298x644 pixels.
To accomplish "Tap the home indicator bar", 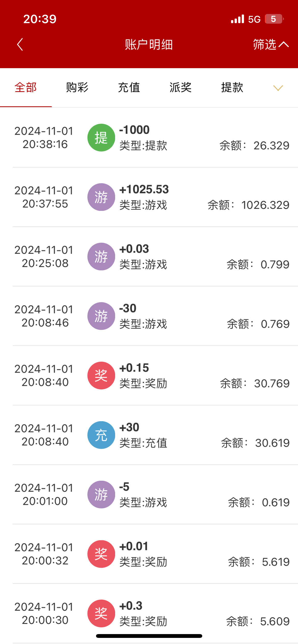I will (149, 636).
